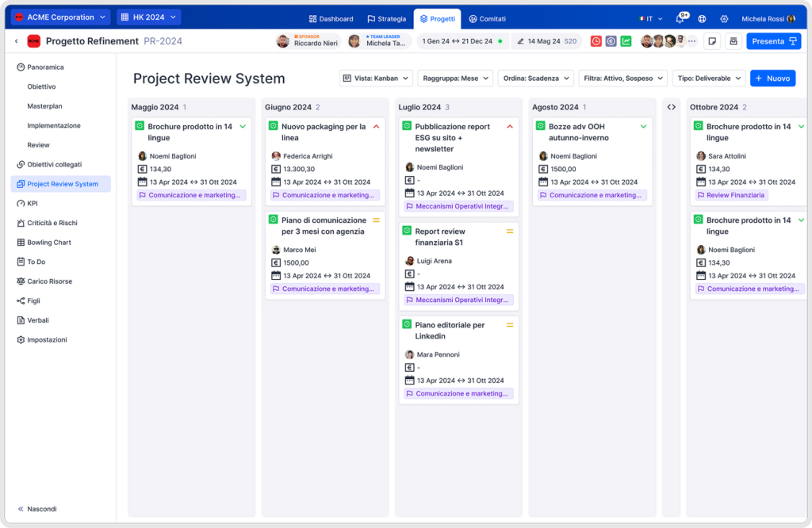
Task: Click the red clock status icon
Action: pos(596,41)
